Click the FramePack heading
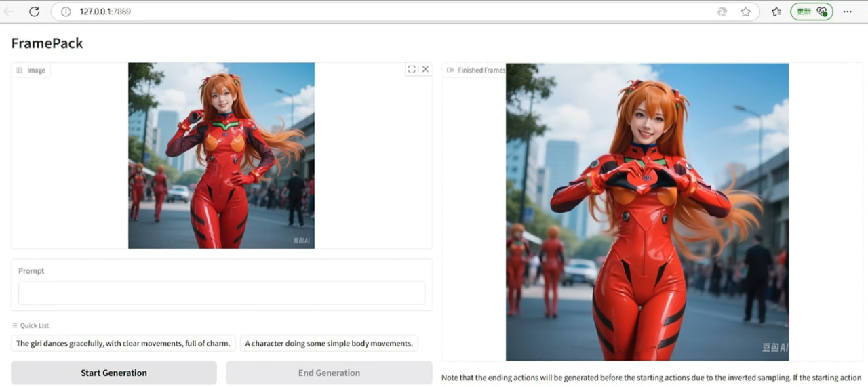This screenshot has height=387, width=868. (x=47, y=43)
